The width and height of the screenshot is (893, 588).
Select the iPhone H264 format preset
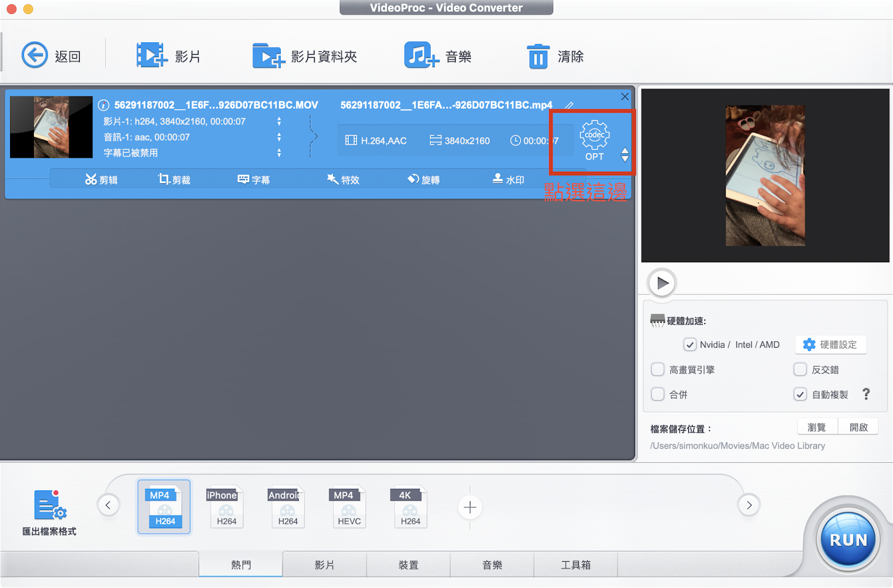225,507
